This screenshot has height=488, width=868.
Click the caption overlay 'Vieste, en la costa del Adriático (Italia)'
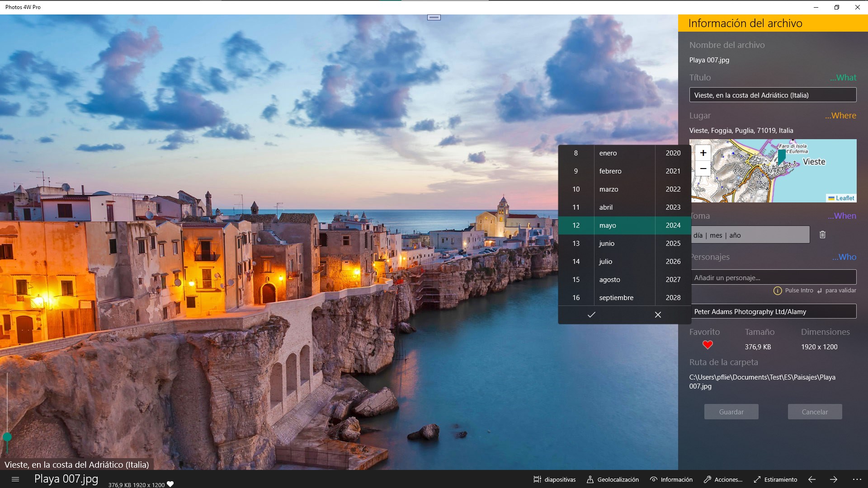point(77,465)
